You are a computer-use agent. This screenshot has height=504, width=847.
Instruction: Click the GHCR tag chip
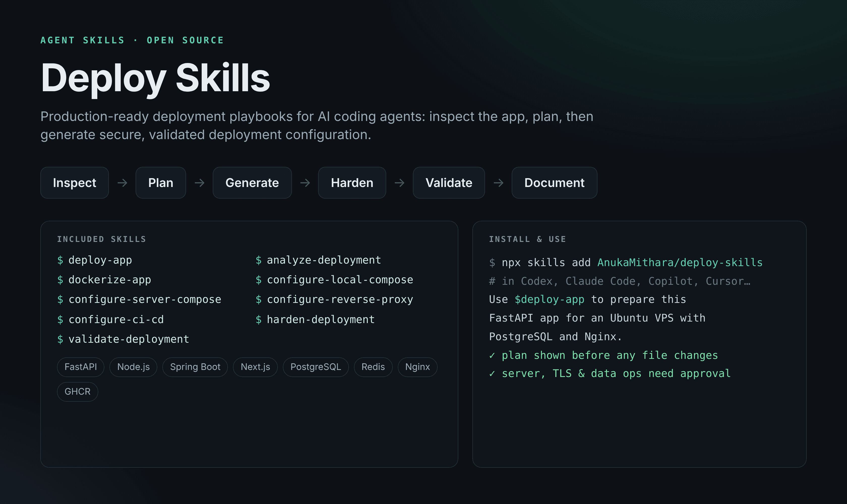[x=77, y=392]
